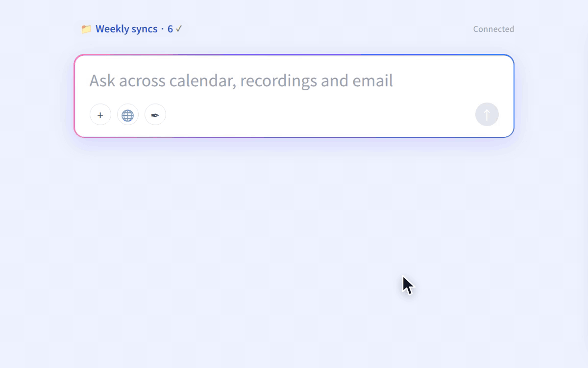The height and width of the screenshot is (368, 588).
Task: Add an attachment with the + button
Action: (100, 115)
